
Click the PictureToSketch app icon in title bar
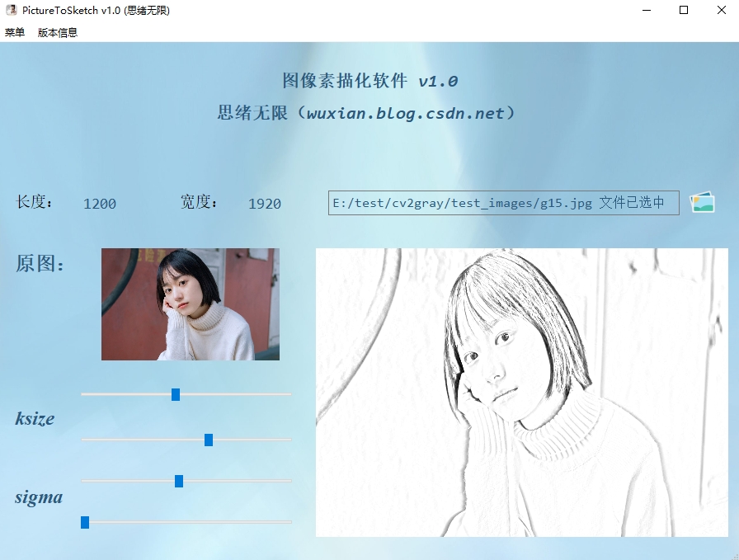point(11,10)
